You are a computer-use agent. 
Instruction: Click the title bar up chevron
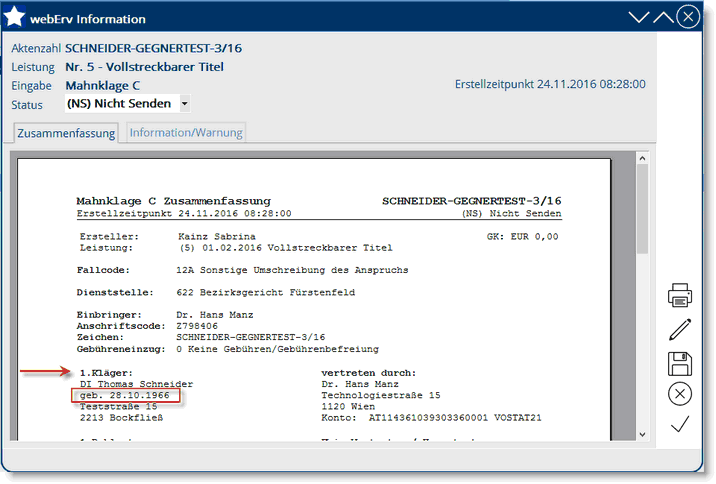click(x=663, y=17)
